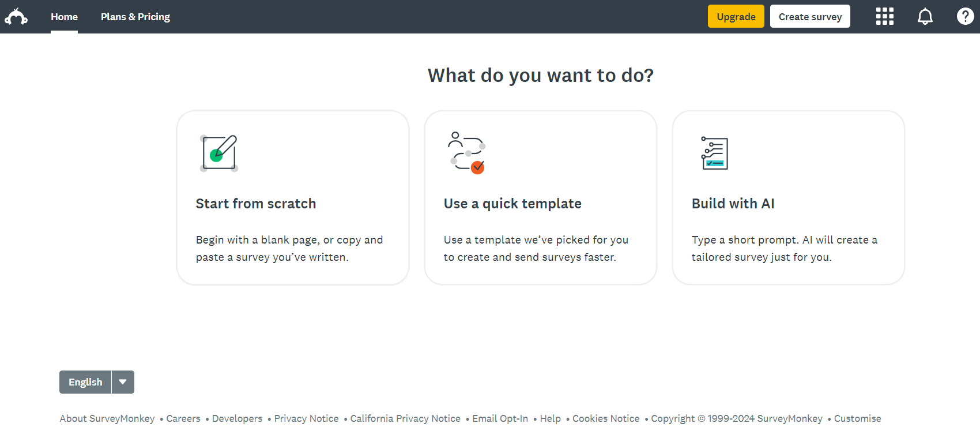Go to the Home tab

click(64, 17)
